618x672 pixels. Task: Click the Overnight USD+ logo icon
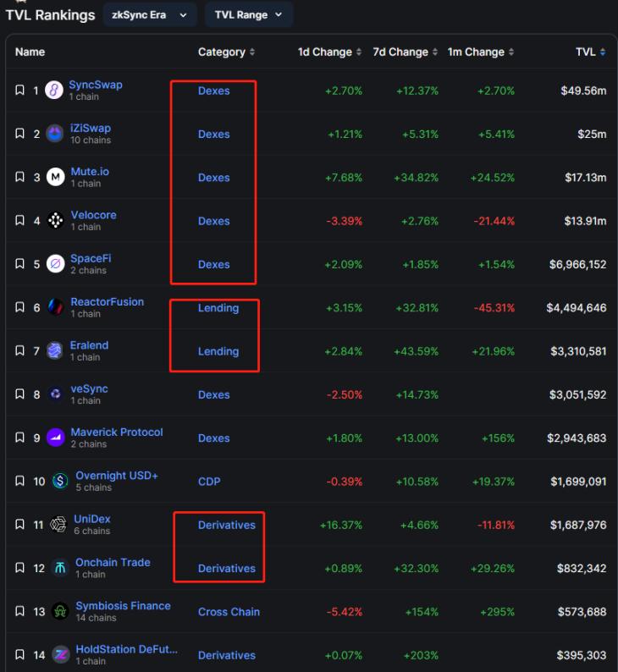pos(60,482)
